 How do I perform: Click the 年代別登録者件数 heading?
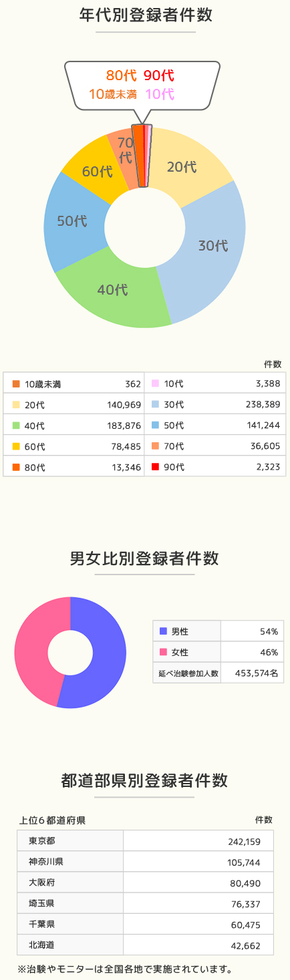click(x=145, y=15)
